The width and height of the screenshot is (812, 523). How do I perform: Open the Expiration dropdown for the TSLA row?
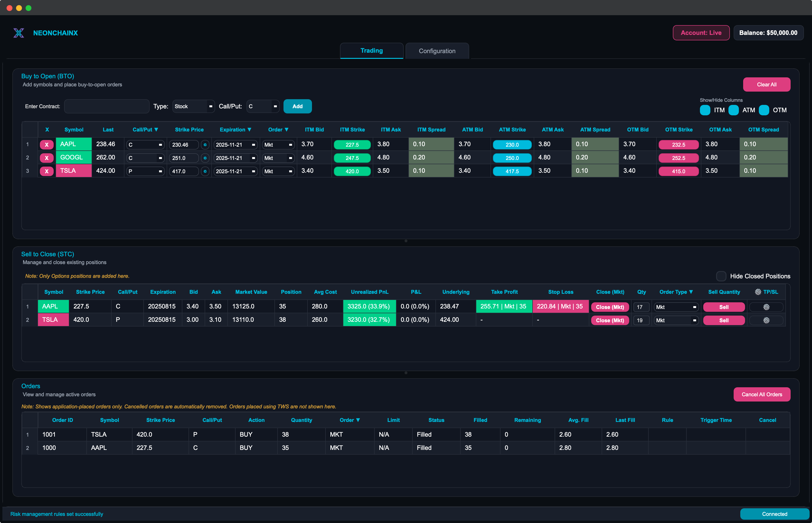coord(235,171)
